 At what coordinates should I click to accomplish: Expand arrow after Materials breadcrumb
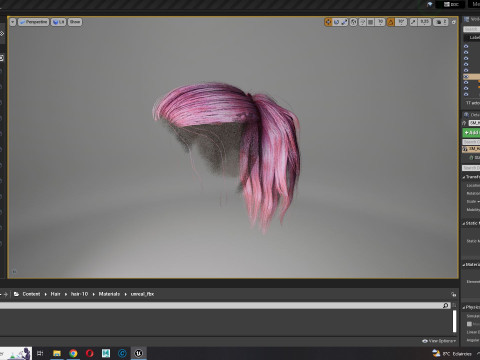126,294
